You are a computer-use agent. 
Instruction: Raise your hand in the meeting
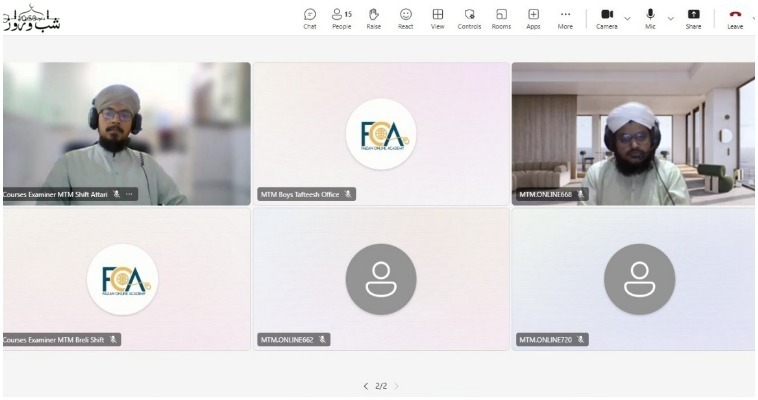374,18
